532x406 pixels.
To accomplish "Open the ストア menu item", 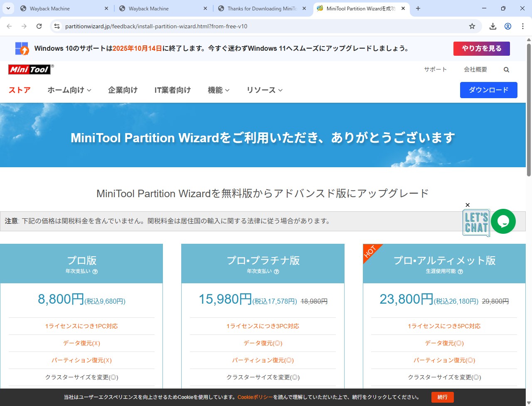I will click(20, 90).
